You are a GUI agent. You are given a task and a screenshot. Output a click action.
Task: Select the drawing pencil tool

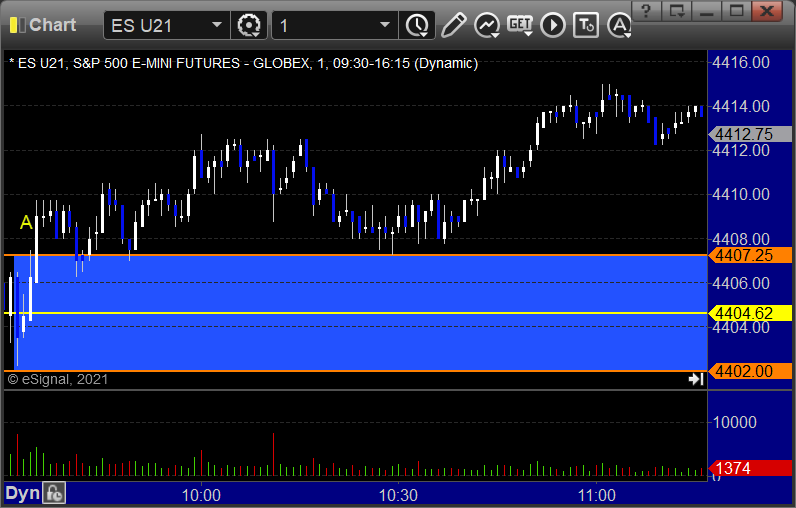point(453,25)
